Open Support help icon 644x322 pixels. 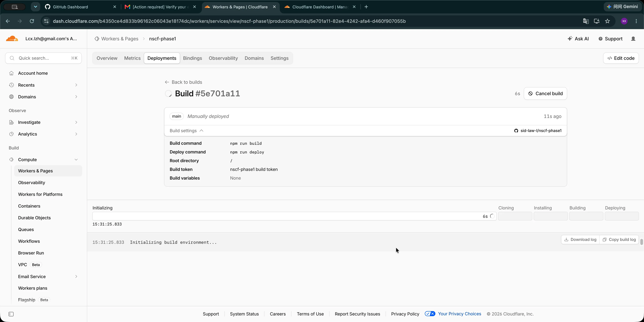click(600, 39)
